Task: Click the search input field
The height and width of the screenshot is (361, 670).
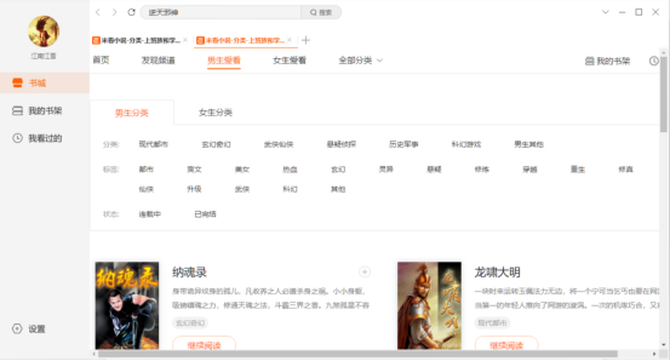Action: (221, 12)
